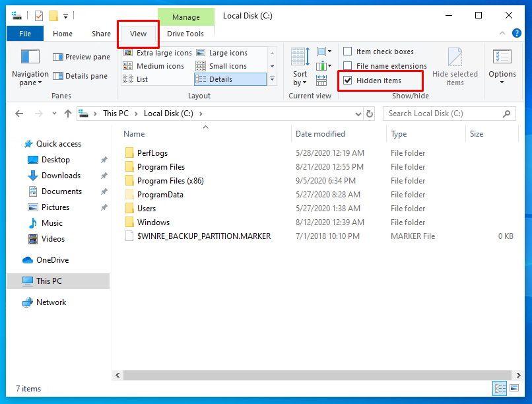Open the Options button
The image size is (532, 404).
coord(502,67)
